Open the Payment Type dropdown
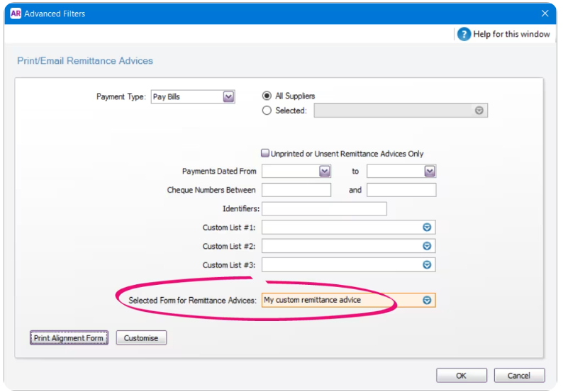563x392 pixels. click(x=228, y=97)
